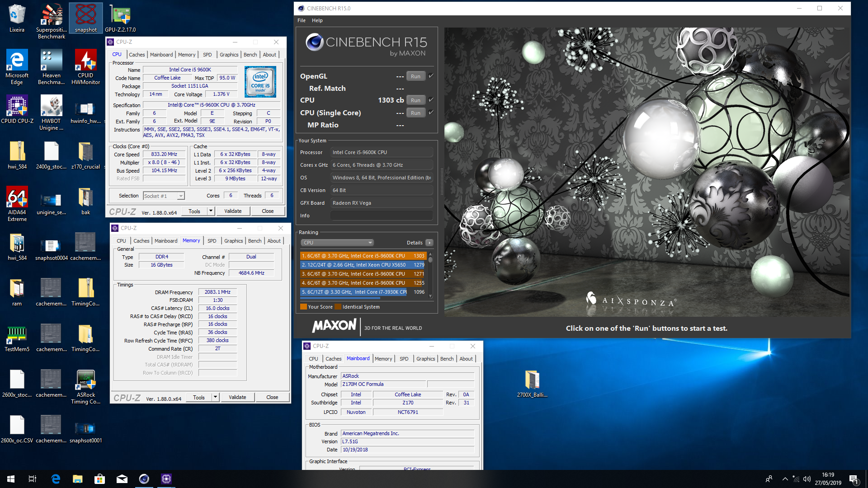Click the Info input field in Cinebench
The width and height of the screenshot is (868, 488).
click(x=382, y=216)
